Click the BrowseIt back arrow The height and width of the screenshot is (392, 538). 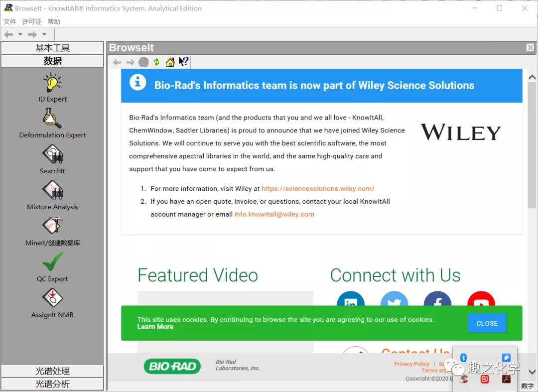(x=118, y=62)
